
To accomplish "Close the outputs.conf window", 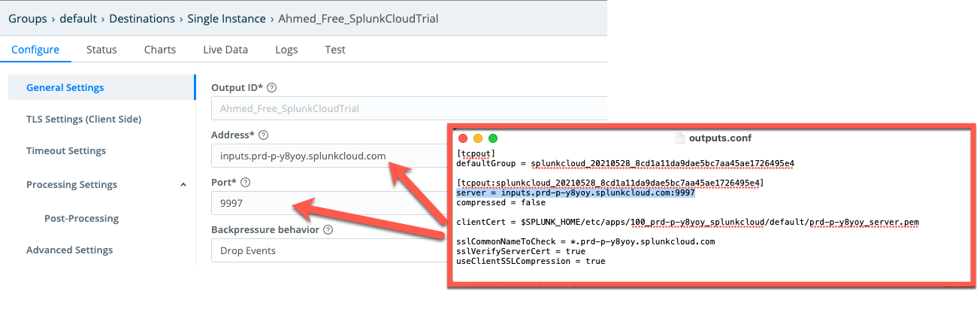I will click(463, 138).
